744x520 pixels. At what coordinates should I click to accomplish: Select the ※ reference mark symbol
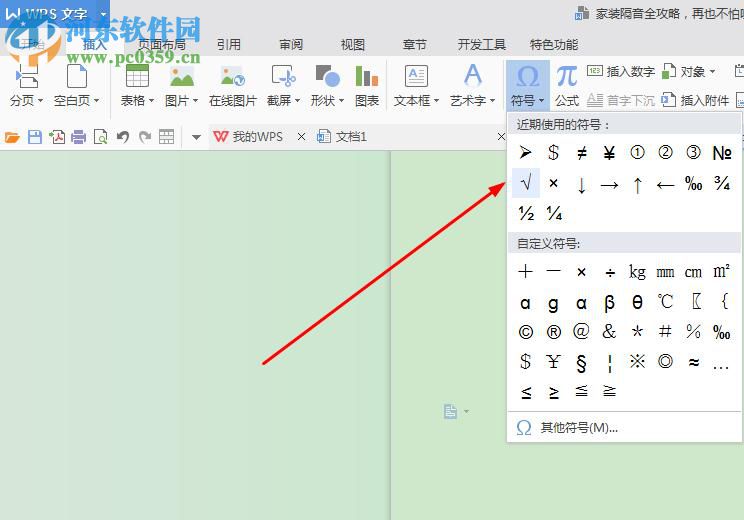pyautogui.click(x=637, y=362)
